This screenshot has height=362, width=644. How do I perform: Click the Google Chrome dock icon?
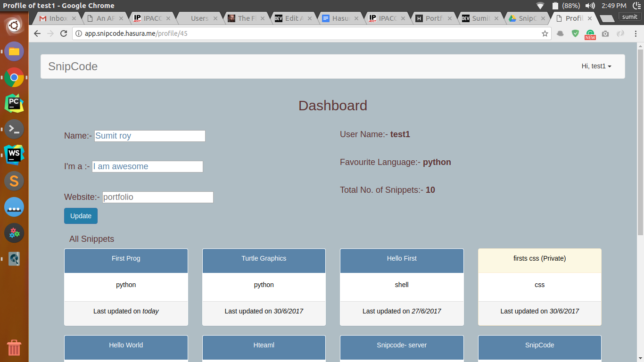pyautogui.click(x=14, y=77)
